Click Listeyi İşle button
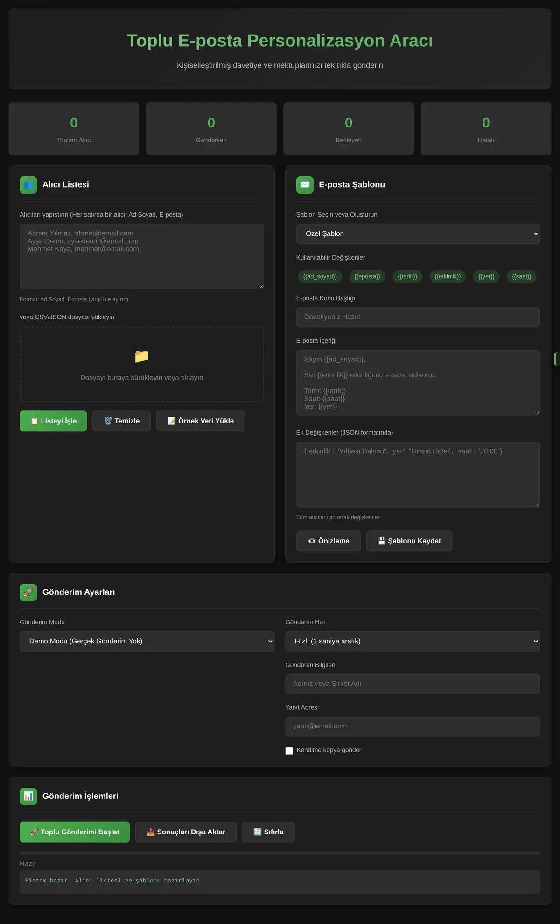Screen dimensions: 560x924 pos(53,421)
